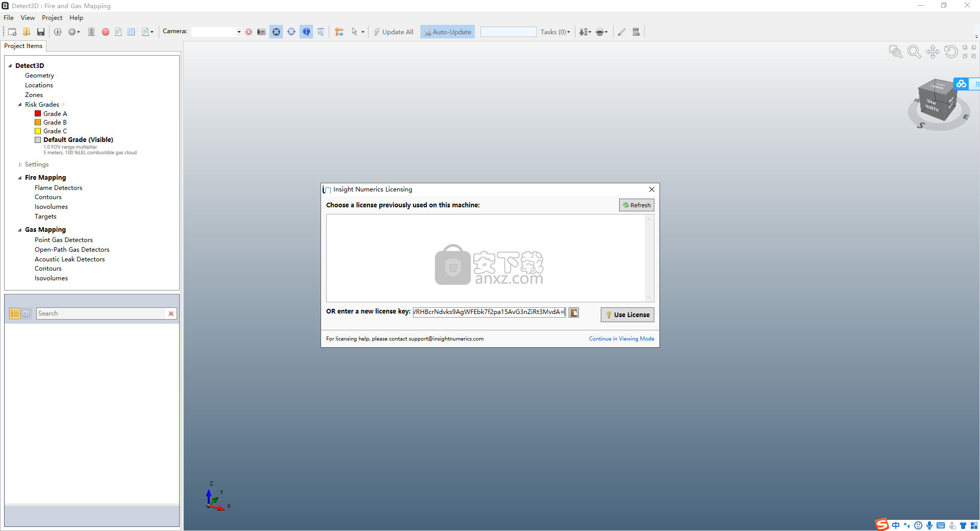
Task: Click the Grade B orange color swatch
Action: click(x=38, y=122)
